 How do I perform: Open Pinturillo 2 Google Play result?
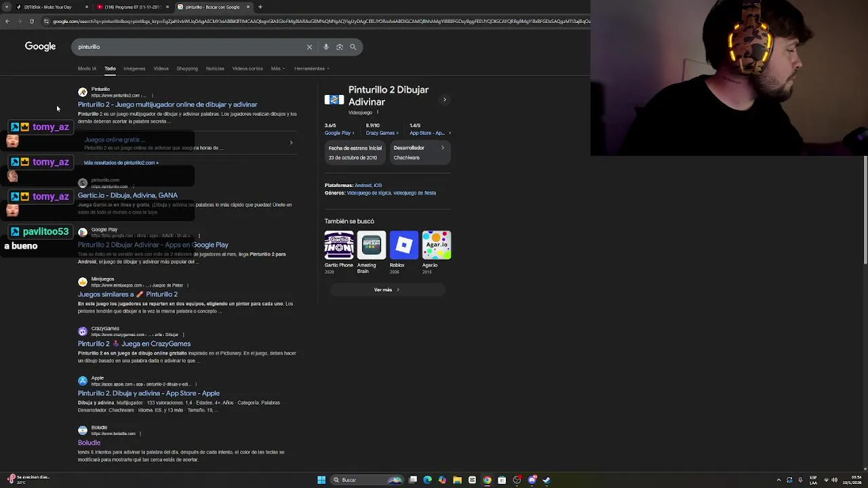click(153, 245)
